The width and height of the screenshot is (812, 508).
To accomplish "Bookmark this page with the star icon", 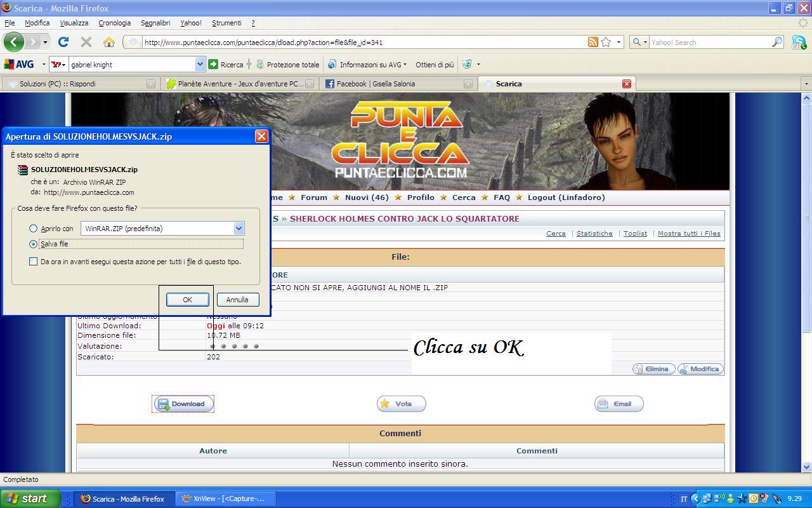I will point(606,42).
